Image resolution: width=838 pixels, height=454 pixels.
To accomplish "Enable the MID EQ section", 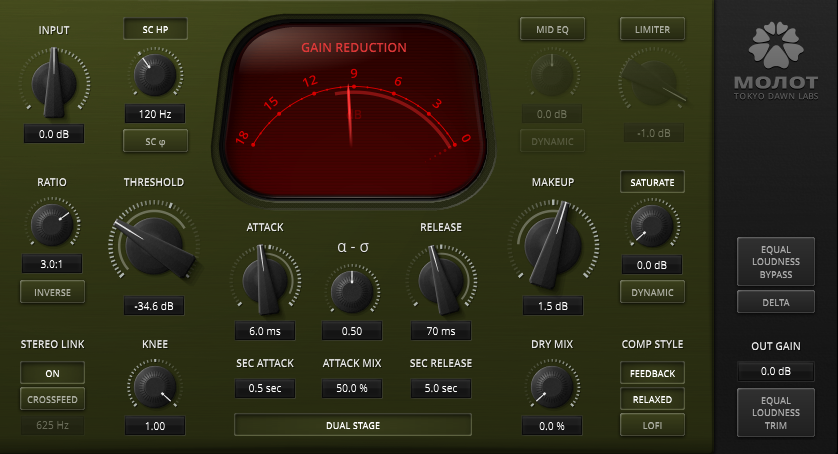I will [552, 29].
